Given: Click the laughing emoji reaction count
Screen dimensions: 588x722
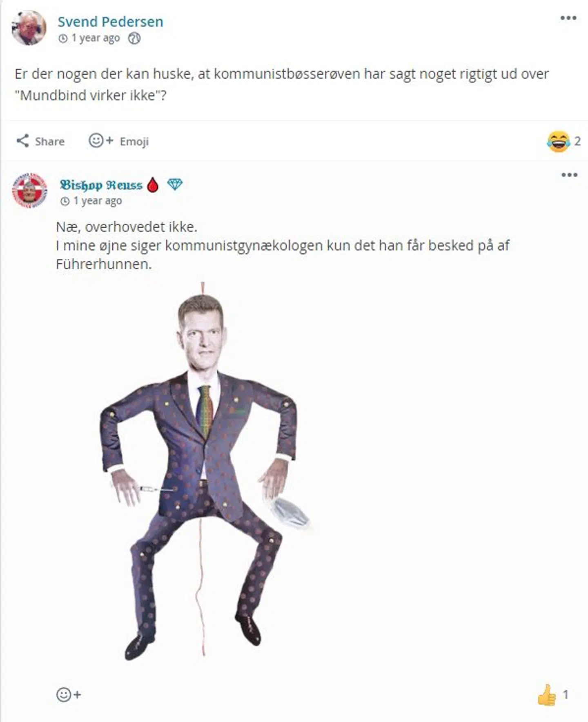Looking at the screenshot, I should point(563,141).
